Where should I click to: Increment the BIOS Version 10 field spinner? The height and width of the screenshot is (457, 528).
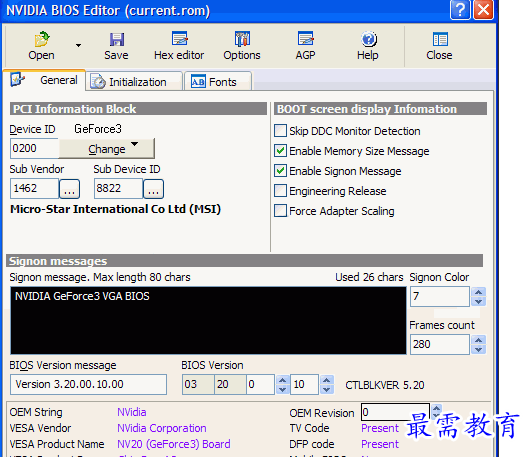coord(326,380)
